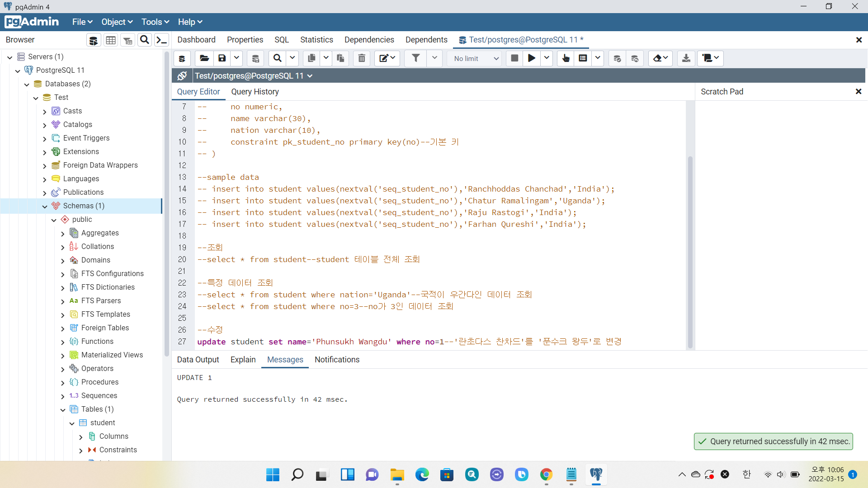
Task: Click the Explain hand-pointer icon
Action: pyautogui.click(x=566, y=58)
